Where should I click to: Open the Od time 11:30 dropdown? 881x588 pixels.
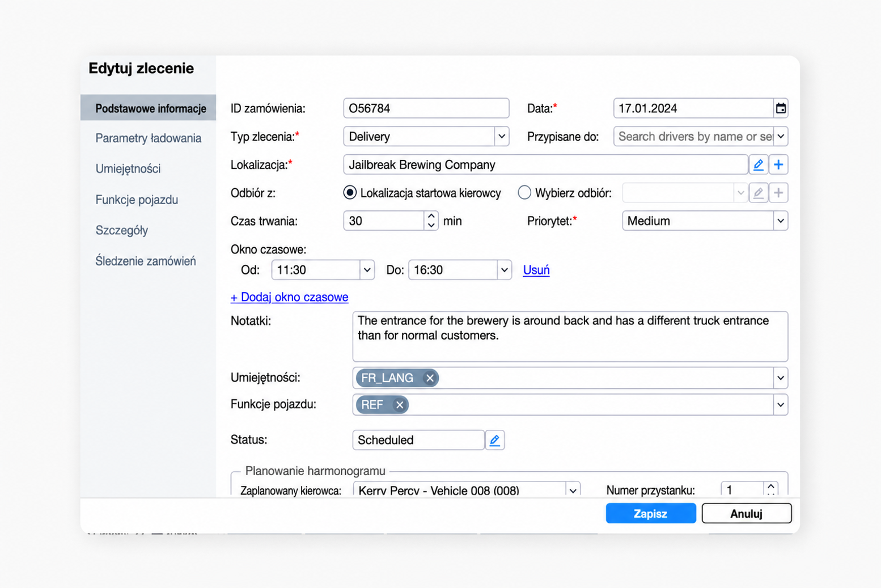click(x=367, y=270)
